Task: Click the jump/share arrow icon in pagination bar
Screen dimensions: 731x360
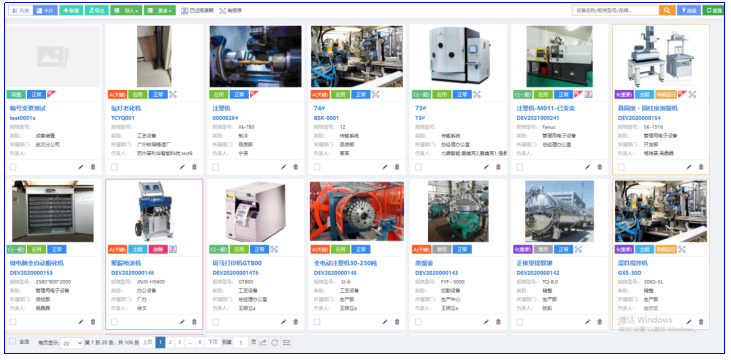Action: (263, 343)
